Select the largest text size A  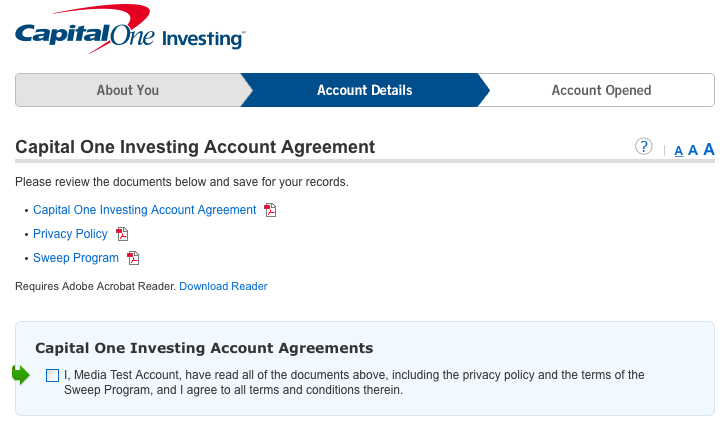point(708,150)
